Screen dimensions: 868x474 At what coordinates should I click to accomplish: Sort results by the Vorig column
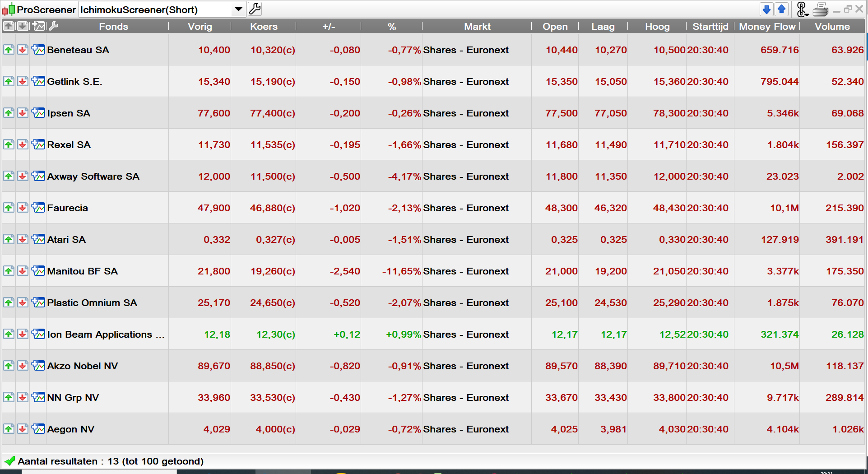pyautogui.click(x=200, y=27)
